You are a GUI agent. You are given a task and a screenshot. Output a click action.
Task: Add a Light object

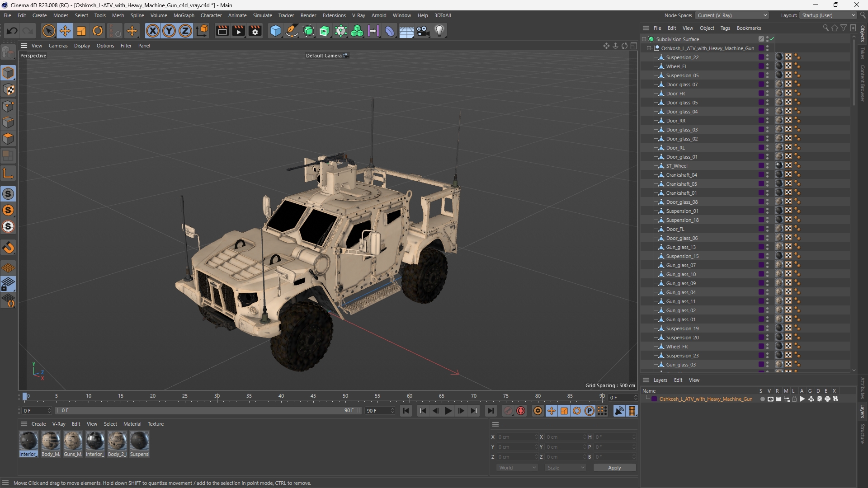(439, 31)
